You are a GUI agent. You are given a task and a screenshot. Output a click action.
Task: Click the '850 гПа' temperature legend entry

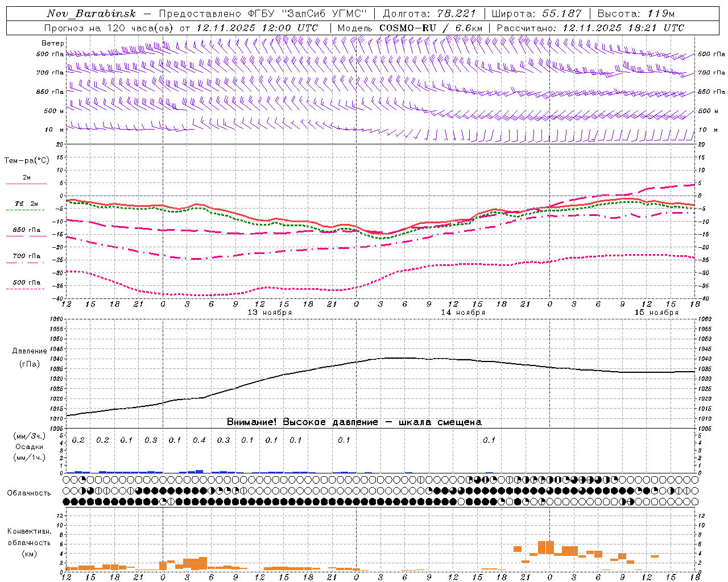[x=27, y=230]
